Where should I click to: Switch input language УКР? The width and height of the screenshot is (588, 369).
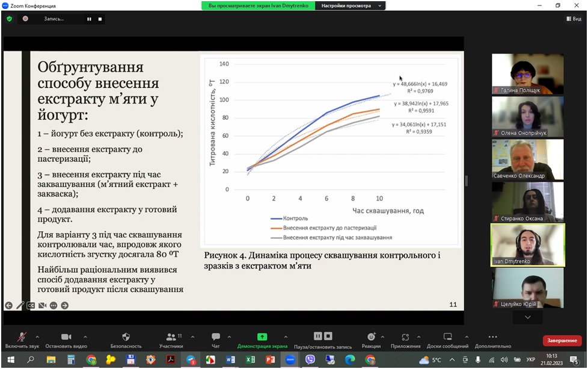(531, 359)
